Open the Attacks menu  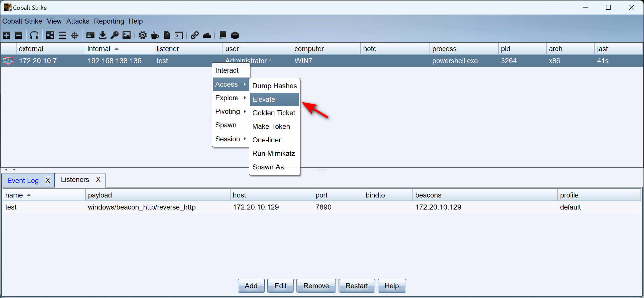(x=78, y=21)
